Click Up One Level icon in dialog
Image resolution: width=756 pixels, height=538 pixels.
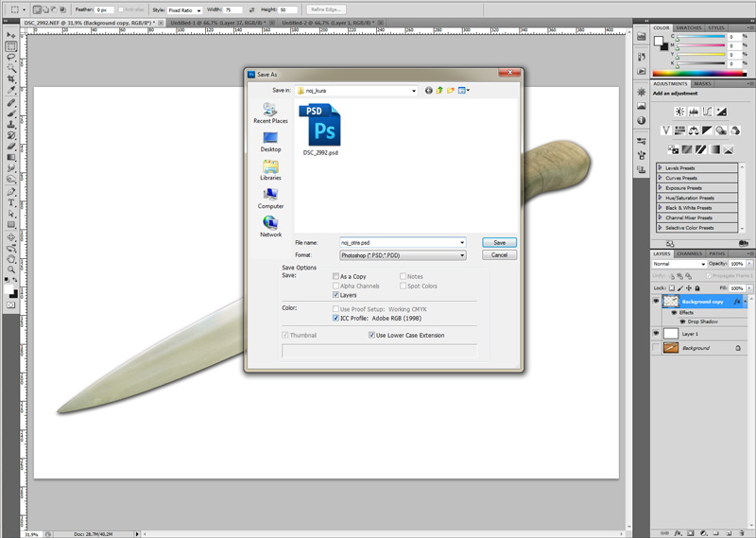439,90
